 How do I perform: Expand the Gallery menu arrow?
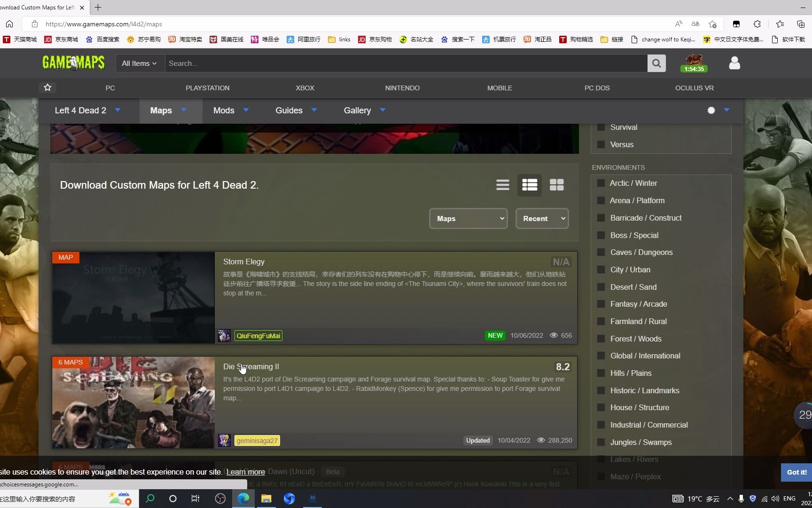[x=383, y=110]
